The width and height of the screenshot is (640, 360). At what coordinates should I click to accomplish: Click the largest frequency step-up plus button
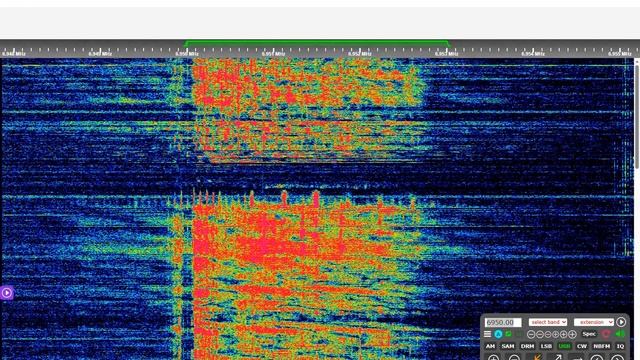point(572,334)
